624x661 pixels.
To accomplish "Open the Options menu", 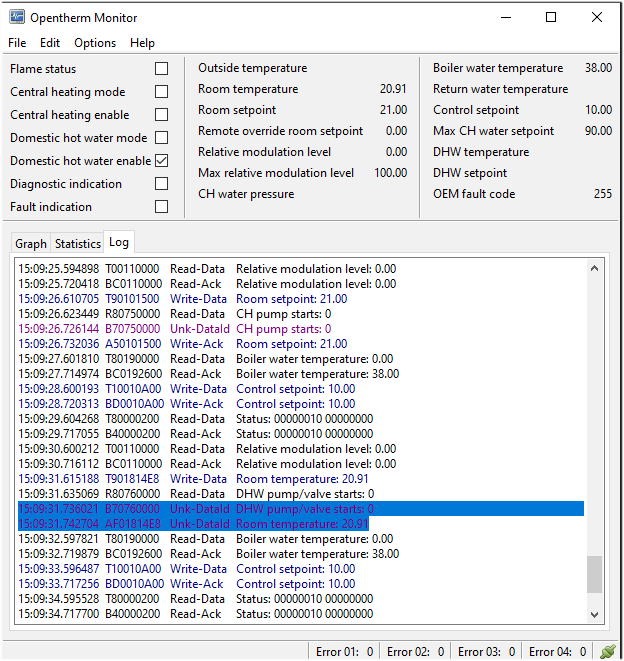I will 95,43.
